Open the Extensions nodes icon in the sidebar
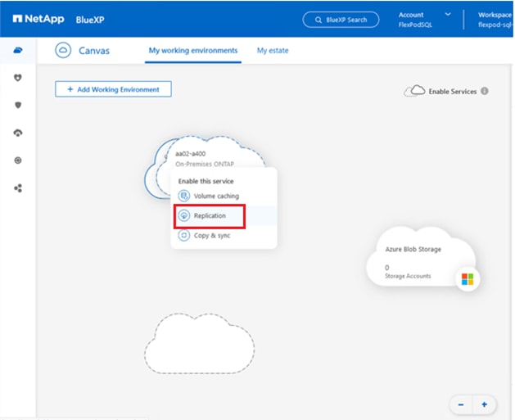 click(x=18, y=188)
